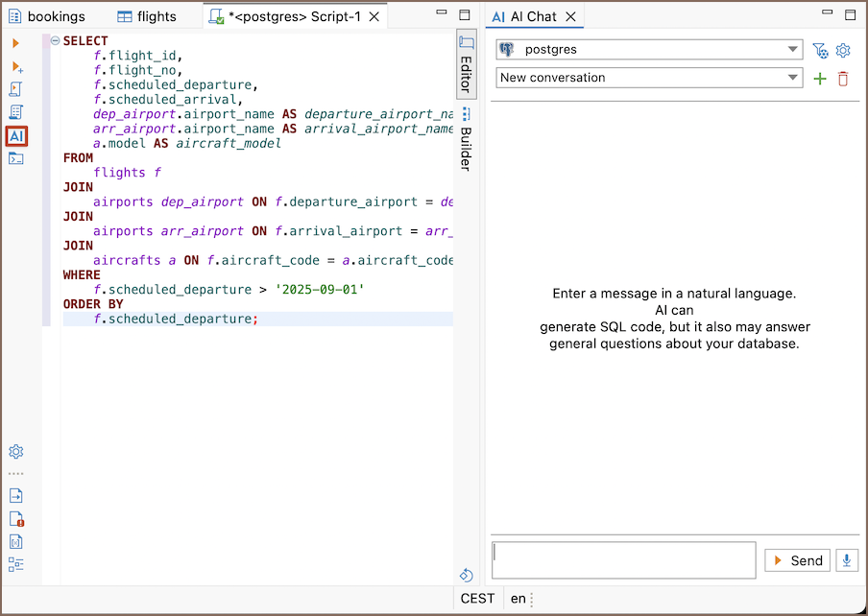
Task: Close the AI Chat tab
Action: [x=570, y=16]
